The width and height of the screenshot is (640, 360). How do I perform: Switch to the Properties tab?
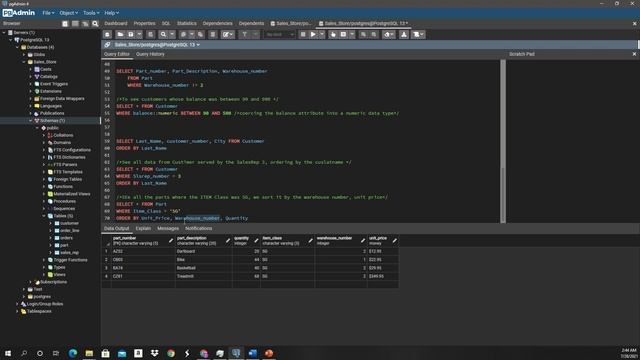[144, 24]
